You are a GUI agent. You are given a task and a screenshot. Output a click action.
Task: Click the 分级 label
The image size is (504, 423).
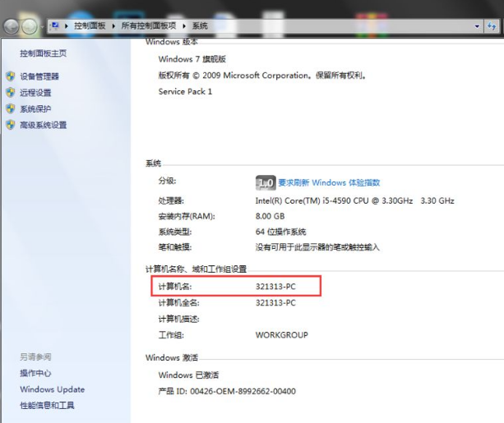pyautogui.click(x=167, y=181)
